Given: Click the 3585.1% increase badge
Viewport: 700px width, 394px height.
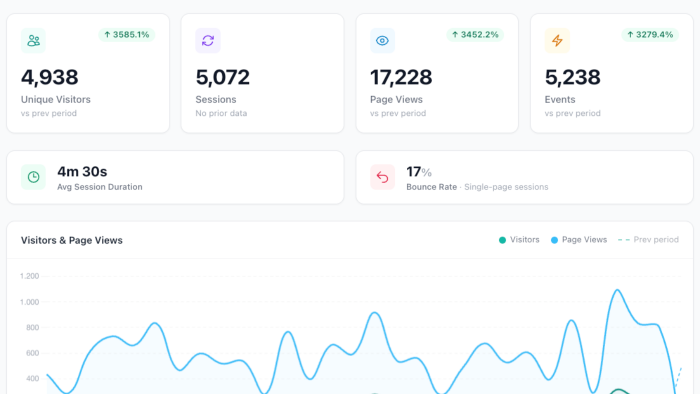Looking at the screenshot, I should coord(127,35).
